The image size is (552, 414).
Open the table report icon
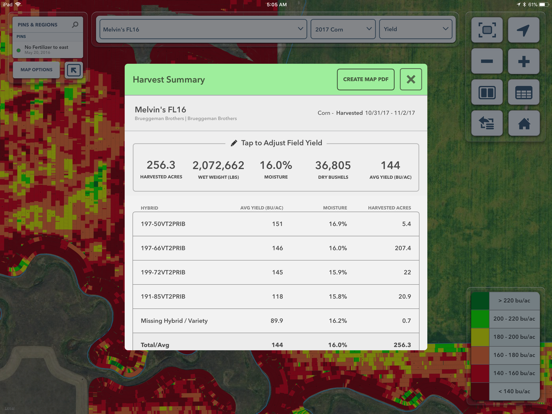[523, 93]
